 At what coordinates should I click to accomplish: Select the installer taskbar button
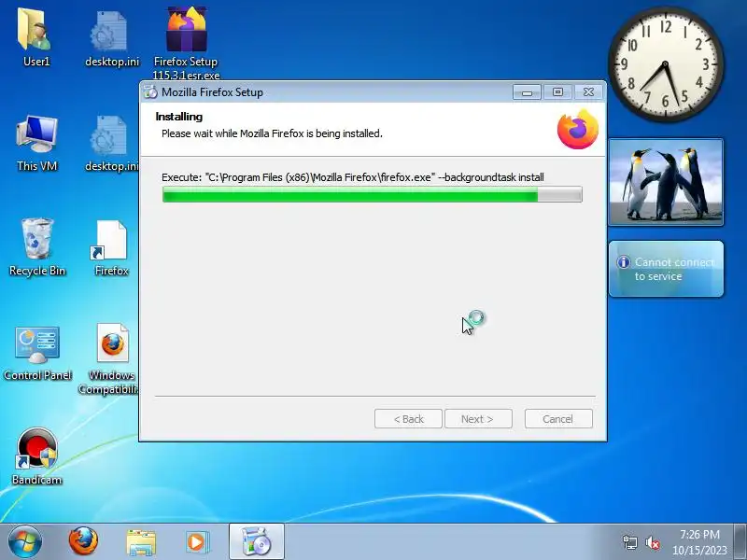coord(256,542)
